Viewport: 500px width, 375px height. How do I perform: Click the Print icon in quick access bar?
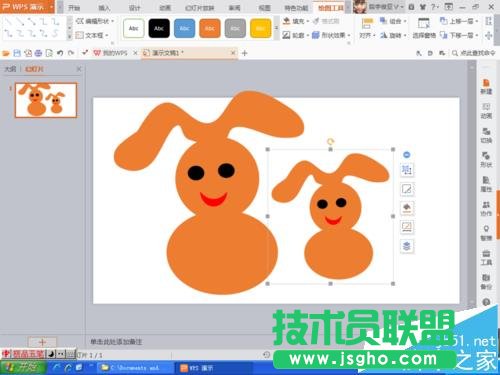tap(38, 53)
